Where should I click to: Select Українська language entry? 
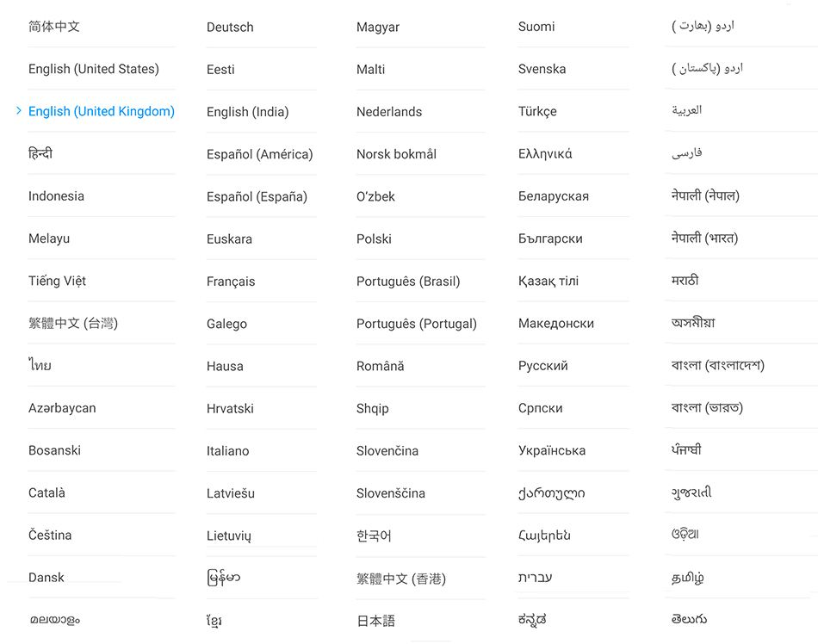point(551,450)
